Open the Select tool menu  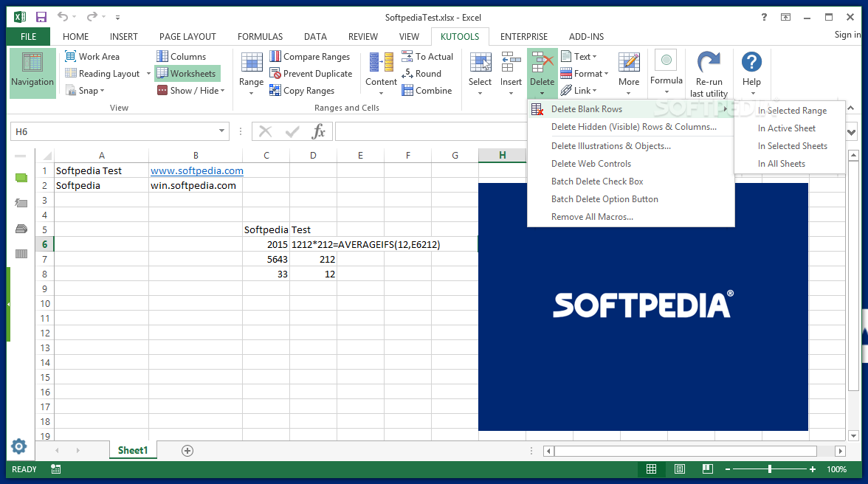pyautogui.click(x=480, y=74)
